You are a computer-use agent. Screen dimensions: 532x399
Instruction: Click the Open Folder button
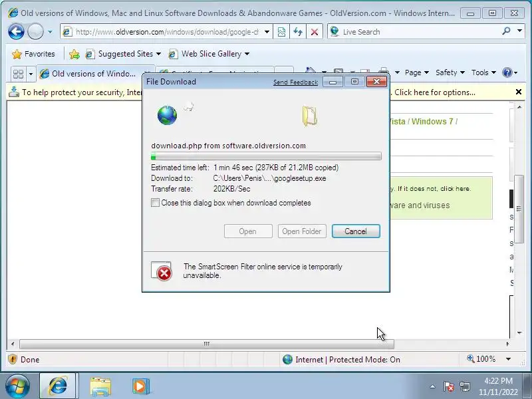[x=302, y=231]
